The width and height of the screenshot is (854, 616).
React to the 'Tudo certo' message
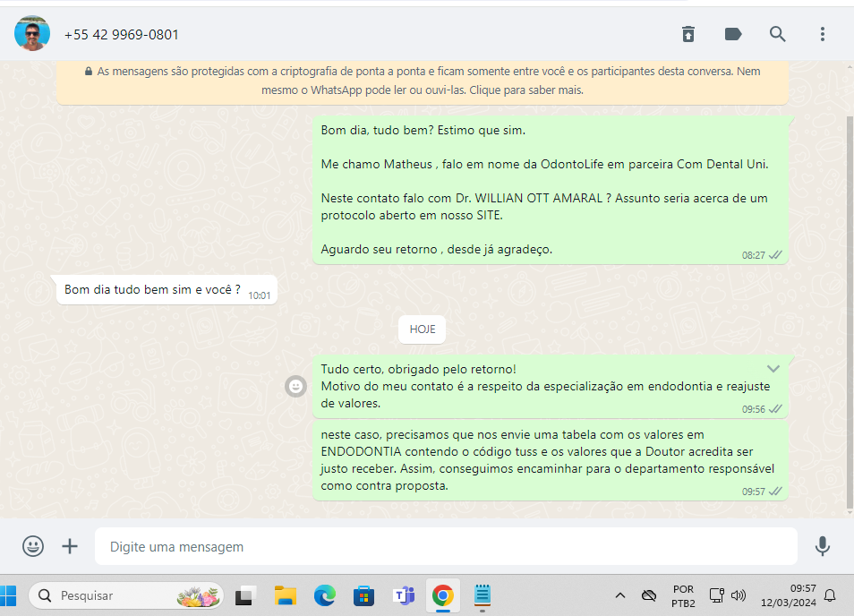pyautogui.click(x=295, y=386)
